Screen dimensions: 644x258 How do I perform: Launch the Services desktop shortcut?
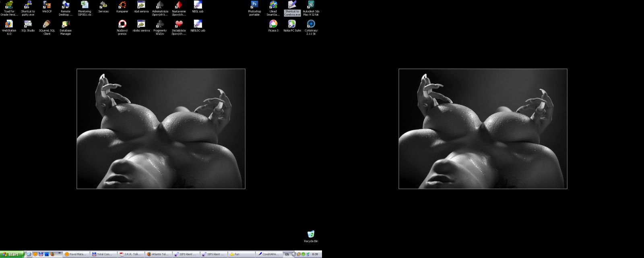coord(103,6)
